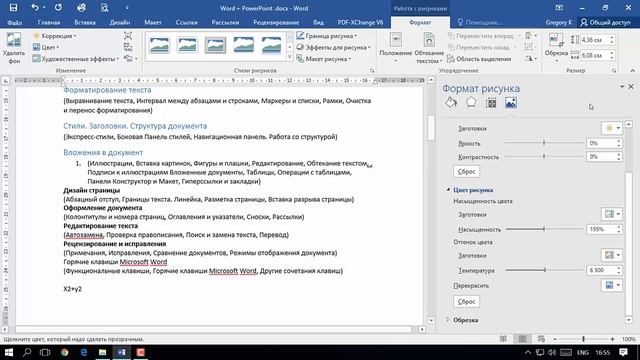Open Граница рисунка picture border menu

(327, 36)
